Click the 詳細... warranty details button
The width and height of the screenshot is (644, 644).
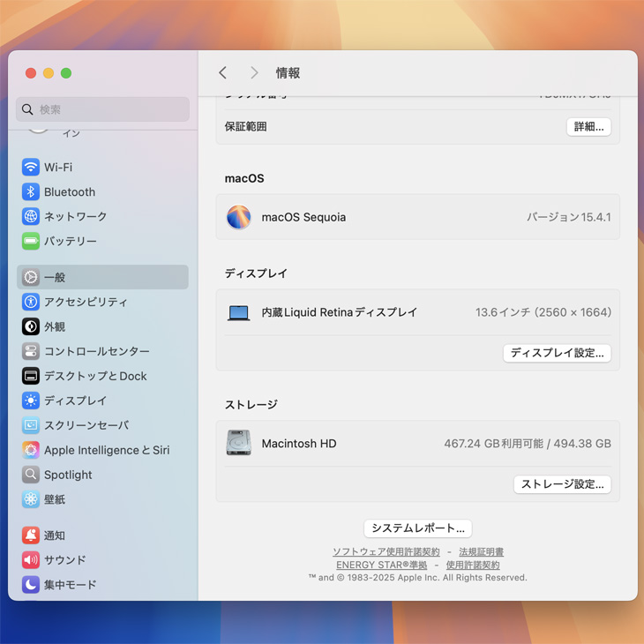pos(588,126)
